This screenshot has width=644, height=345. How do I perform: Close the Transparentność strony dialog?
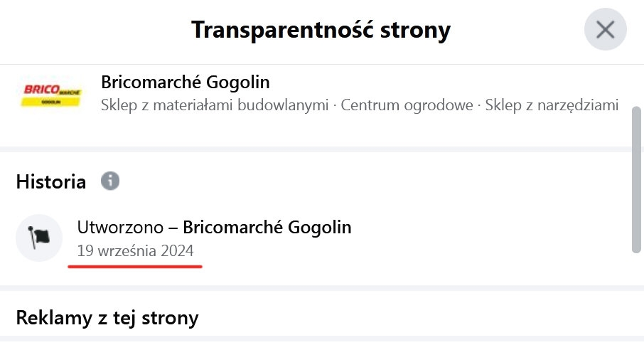[x=605, y=30]
